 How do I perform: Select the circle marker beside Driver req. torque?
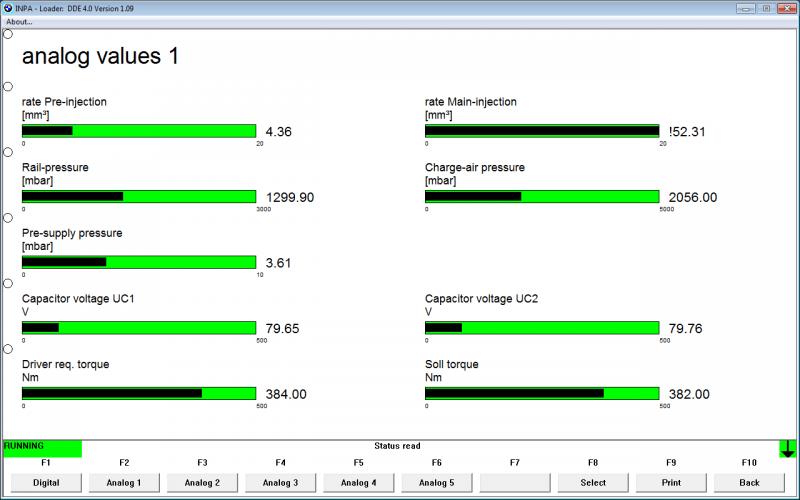click(x=8, y=349)
